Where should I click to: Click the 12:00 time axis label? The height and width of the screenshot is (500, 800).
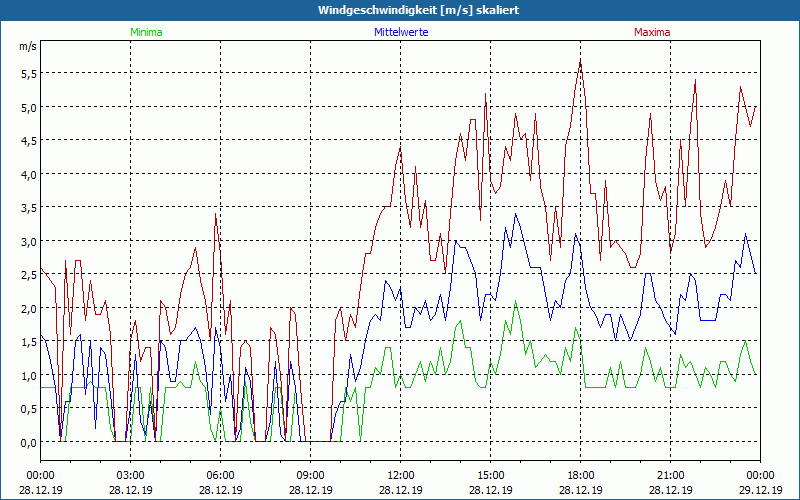[401, 476]
